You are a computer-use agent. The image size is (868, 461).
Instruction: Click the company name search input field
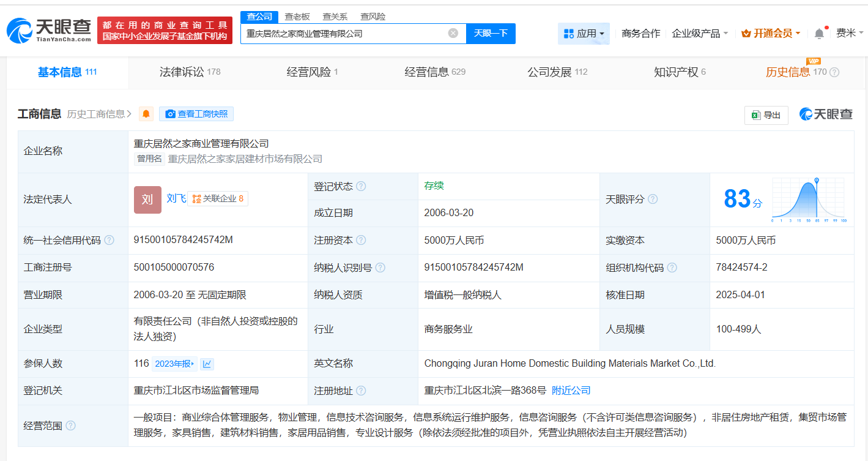coord(343,34)
